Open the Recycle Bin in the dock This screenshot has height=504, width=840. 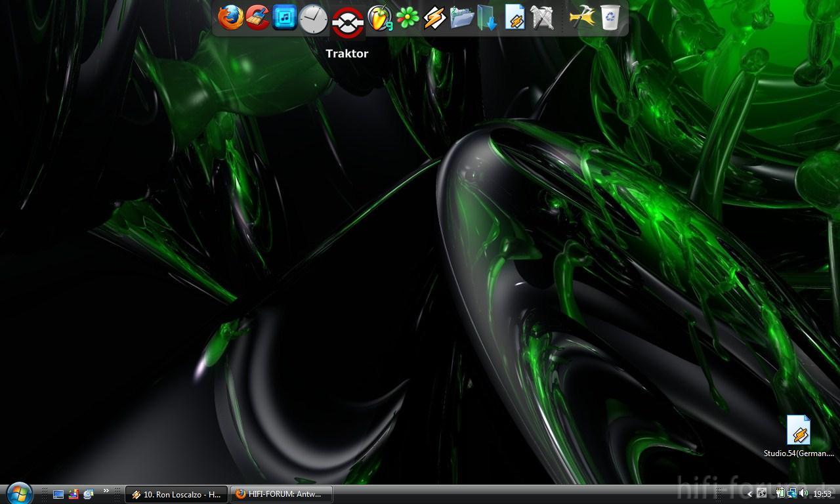tap(610, 18)
